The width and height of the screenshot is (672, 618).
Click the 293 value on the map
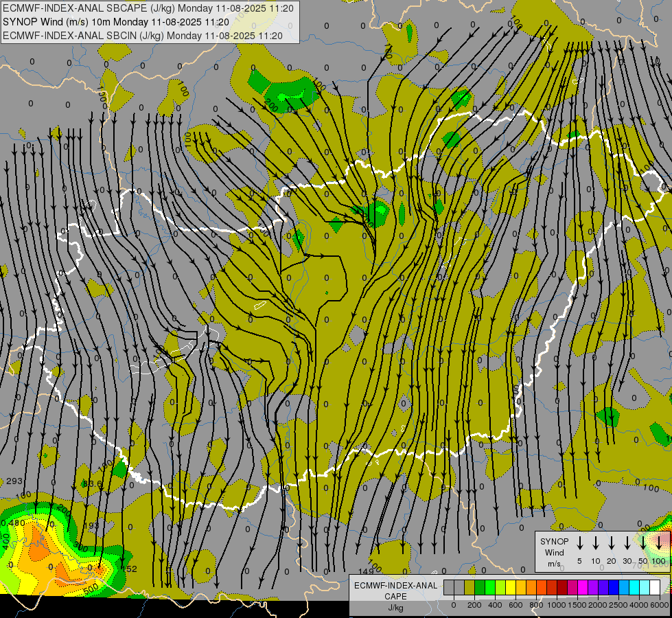point(14,481)
